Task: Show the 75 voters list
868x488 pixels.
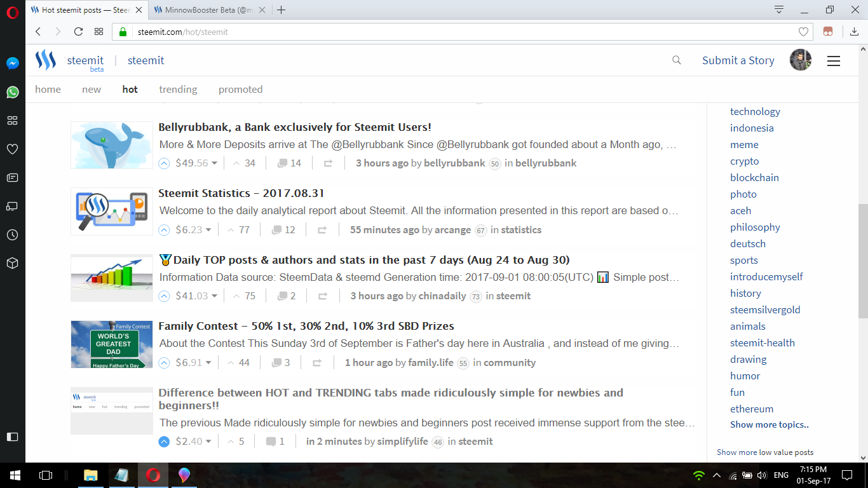Action: coord(244,296)
